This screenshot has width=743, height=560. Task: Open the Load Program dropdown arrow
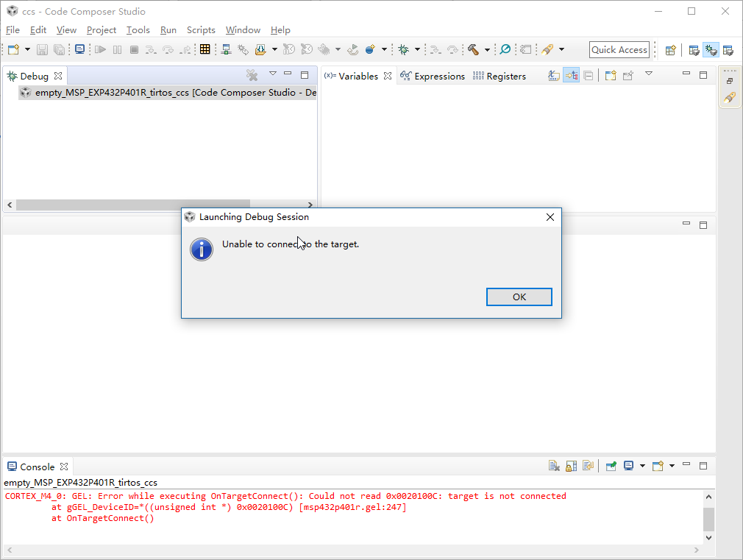[274, 49]
